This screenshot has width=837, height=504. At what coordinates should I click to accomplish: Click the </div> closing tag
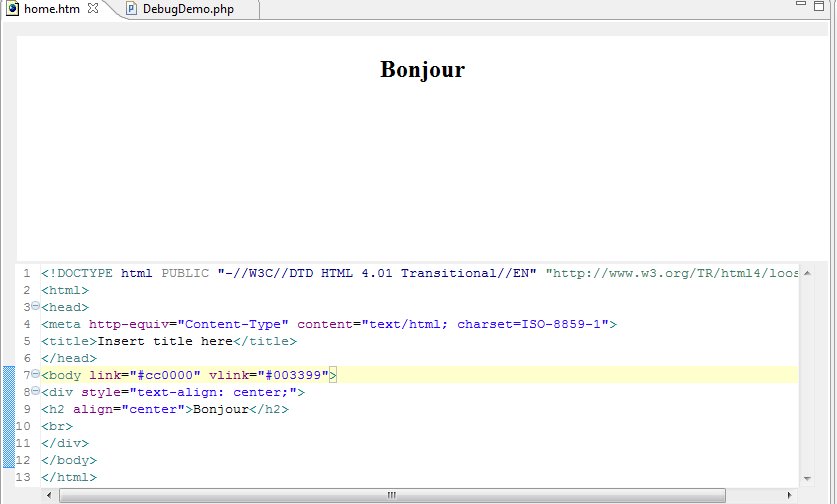(x=65, y=444)
